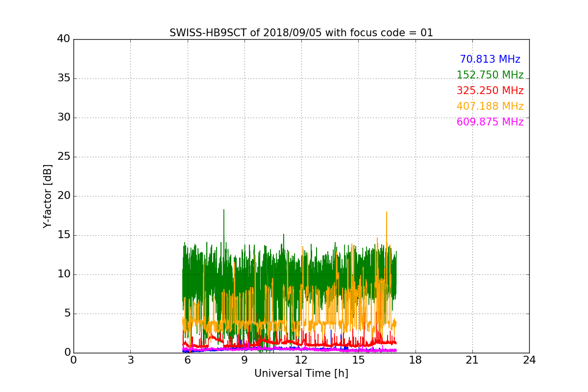The image size is (588, 392).
Task: Select the 152.750 MHz legend label
Action: click(490, 75)
